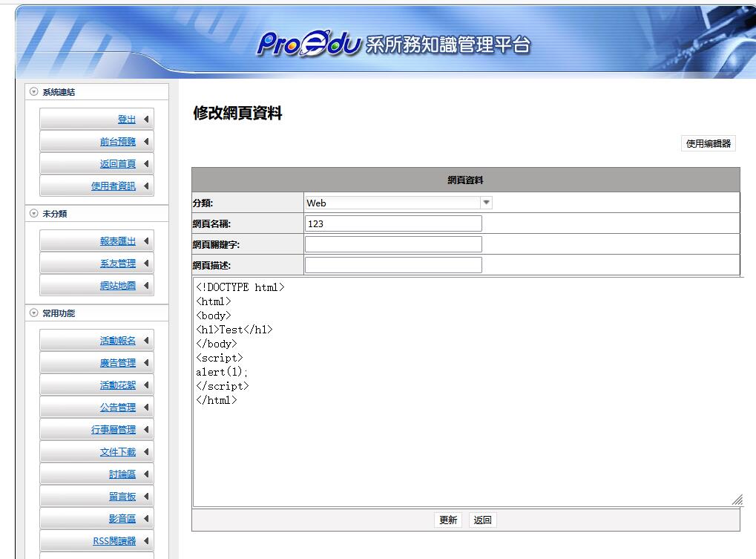Click arrow icon beside 留言板
756x559 pixels.
146,497
